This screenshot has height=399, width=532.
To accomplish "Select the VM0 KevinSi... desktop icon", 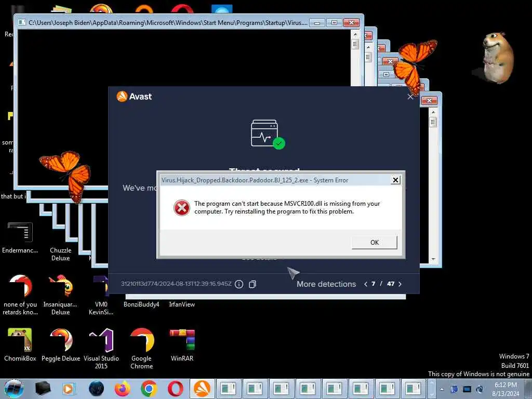I will 101,295.
